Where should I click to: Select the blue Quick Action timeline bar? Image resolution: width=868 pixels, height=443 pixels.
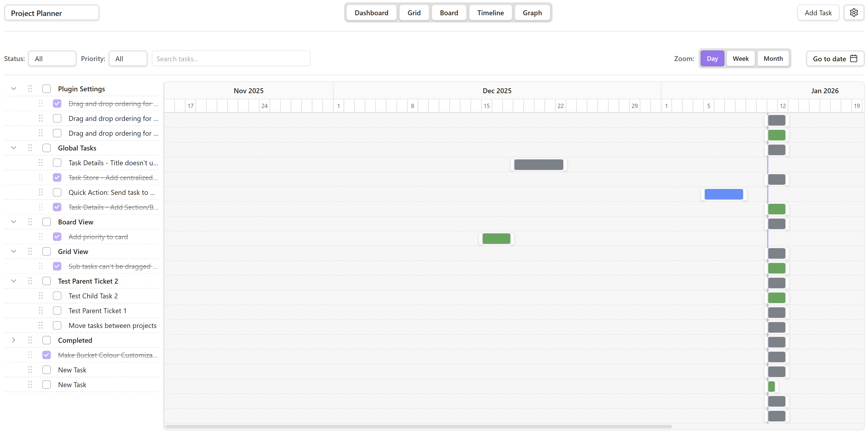723,194
